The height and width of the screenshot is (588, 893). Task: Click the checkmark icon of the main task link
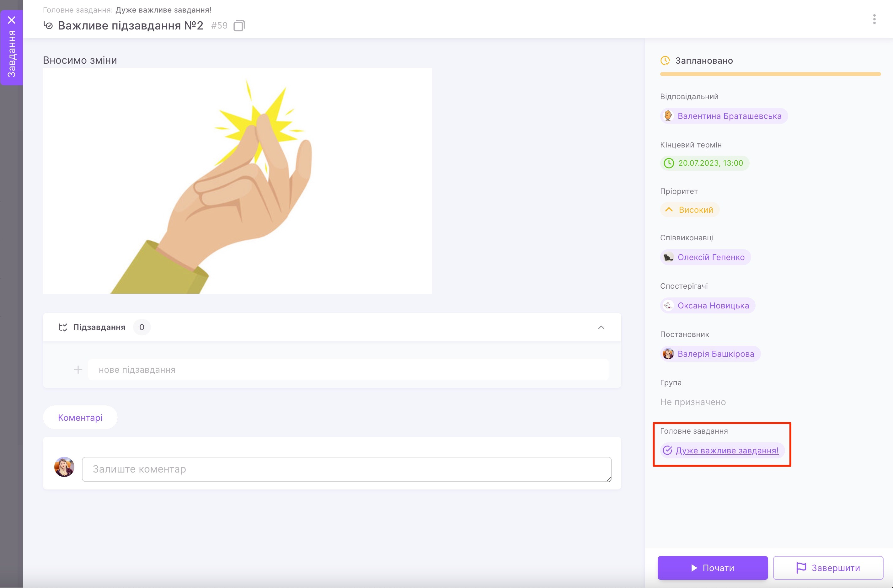coord(667,450)
